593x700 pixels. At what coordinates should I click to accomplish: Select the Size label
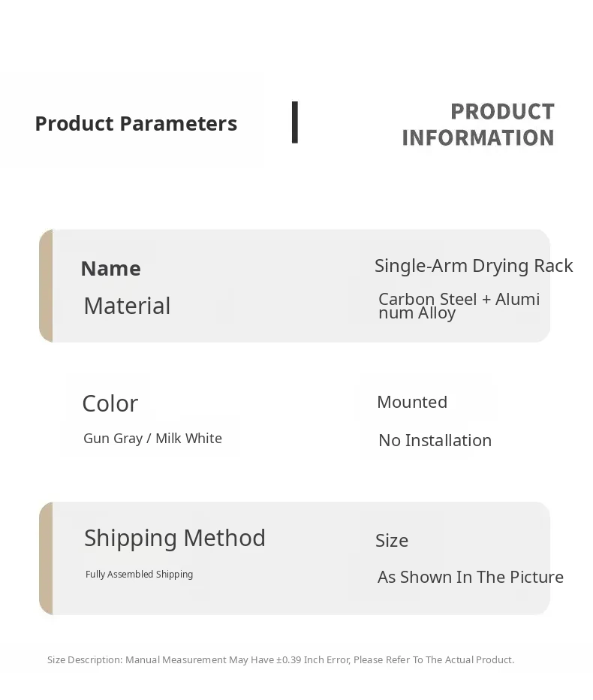tap(392, 541)
